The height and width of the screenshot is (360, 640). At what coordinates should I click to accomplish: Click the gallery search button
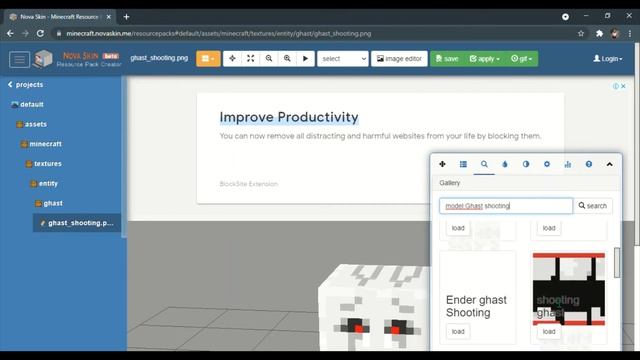coord(593,206)
